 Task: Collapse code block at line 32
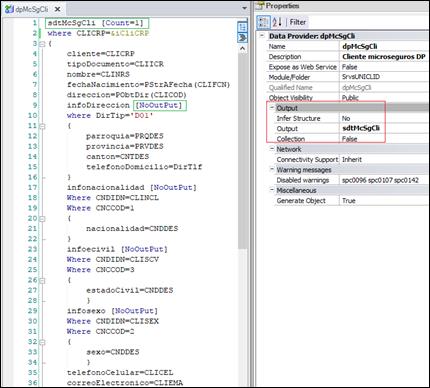42,342
